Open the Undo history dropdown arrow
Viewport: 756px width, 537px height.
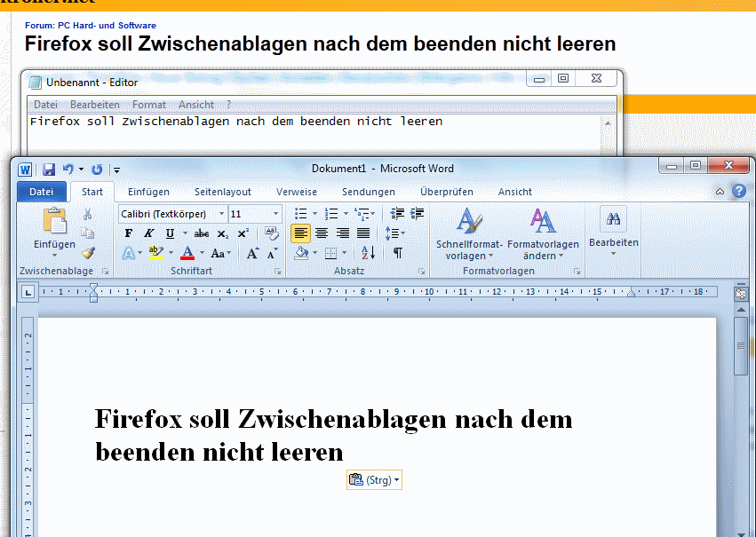tap(81, 170)
